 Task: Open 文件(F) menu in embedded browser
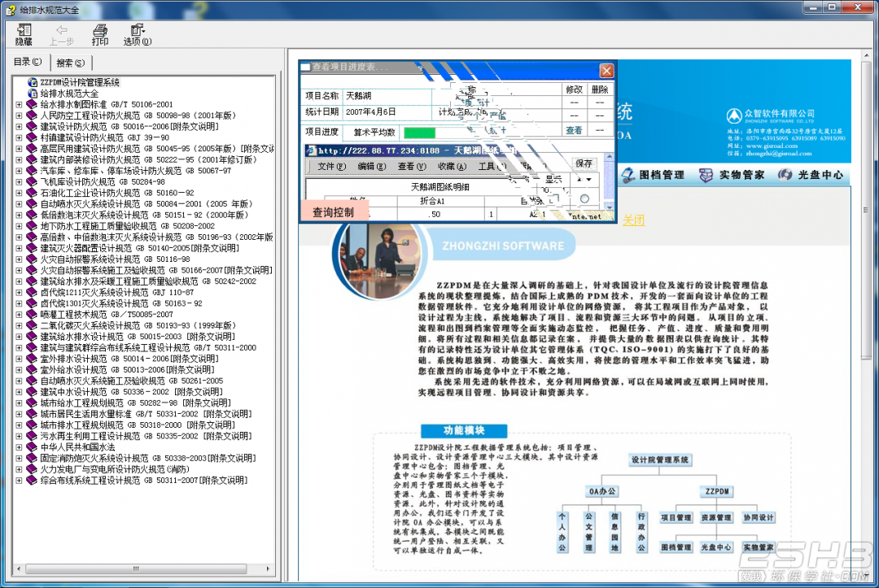tap(331, 167)
